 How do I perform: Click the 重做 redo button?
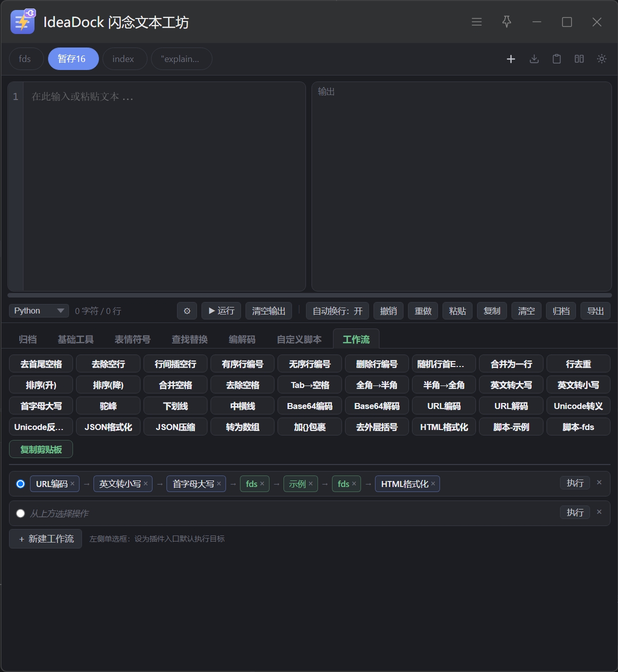[423, 311]
